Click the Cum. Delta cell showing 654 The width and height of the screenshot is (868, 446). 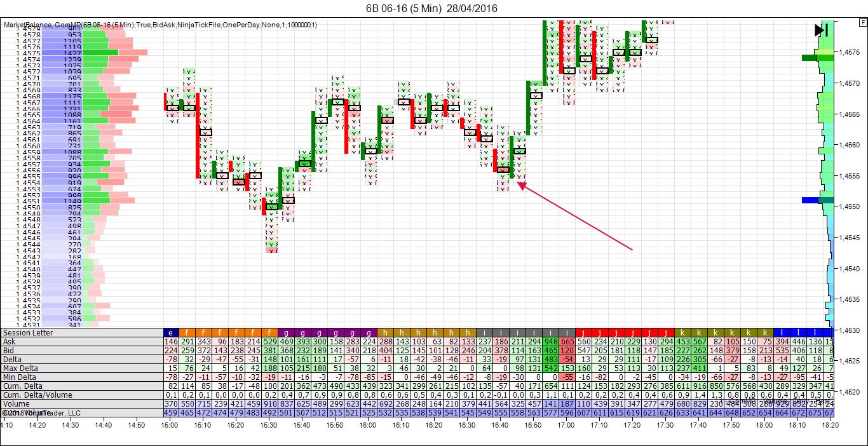point(552,386)
